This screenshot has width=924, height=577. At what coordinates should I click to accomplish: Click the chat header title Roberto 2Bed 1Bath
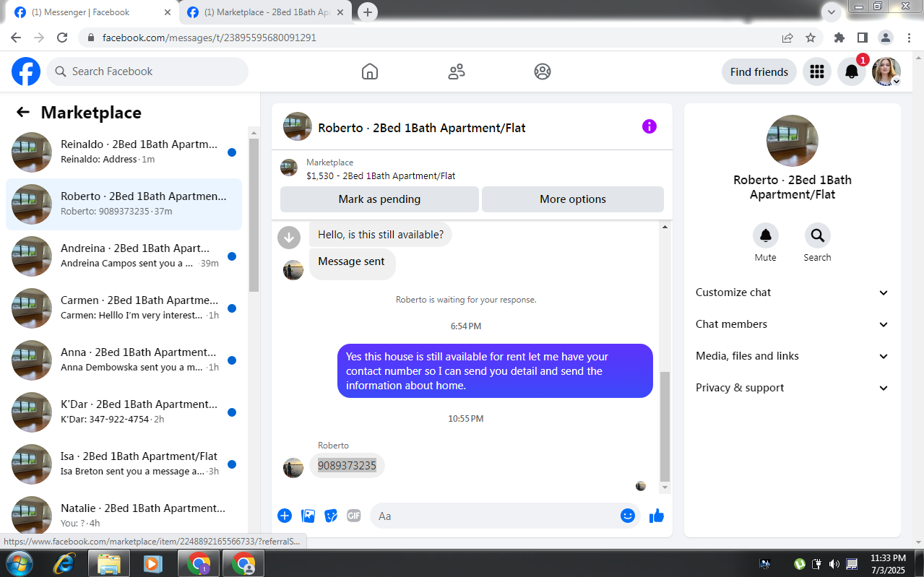(422, 128)
